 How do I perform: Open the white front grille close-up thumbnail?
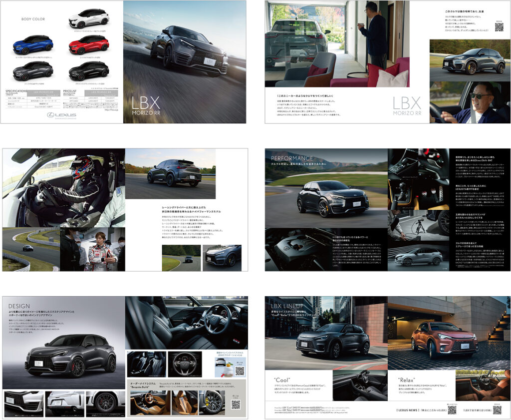pyautogui.click(x=24, y=404)
